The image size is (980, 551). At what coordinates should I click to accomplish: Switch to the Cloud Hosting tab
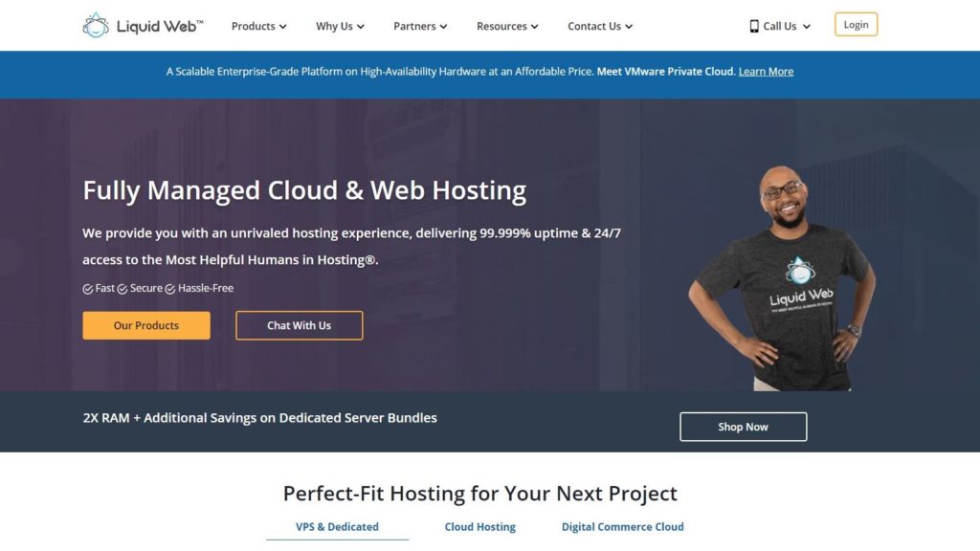click(480, 527)
